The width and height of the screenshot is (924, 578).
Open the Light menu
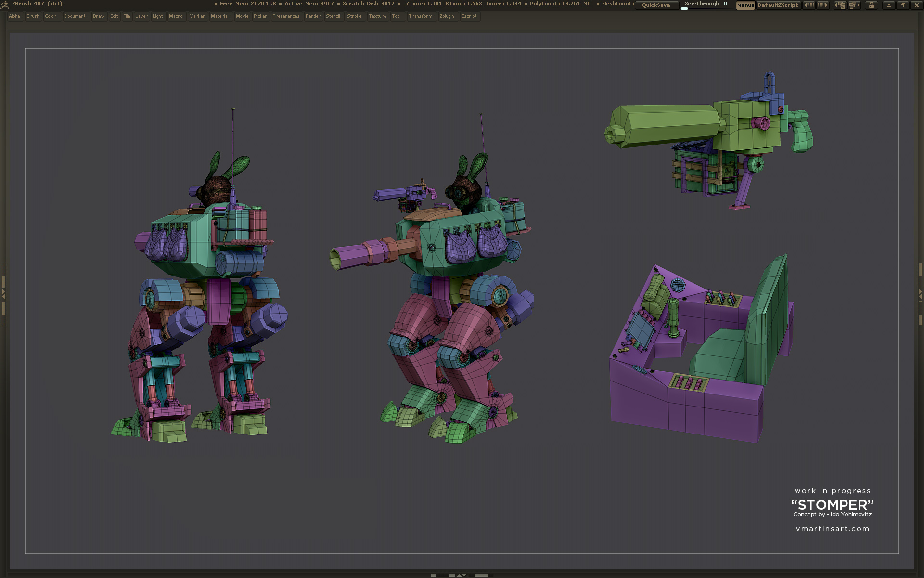pyautogui.click(x=158, y=16)
